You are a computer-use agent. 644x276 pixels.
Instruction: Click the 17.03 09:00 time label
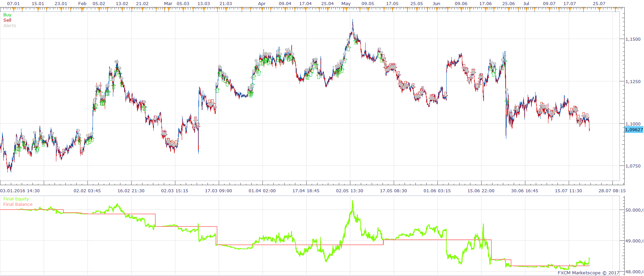(x=218, y=191)
